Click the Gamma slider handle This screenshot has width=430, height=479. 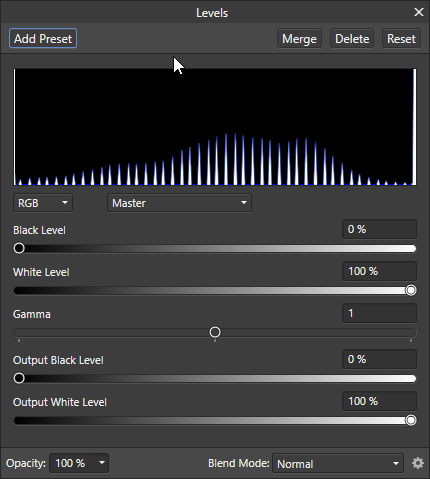[x=215, y=332]
